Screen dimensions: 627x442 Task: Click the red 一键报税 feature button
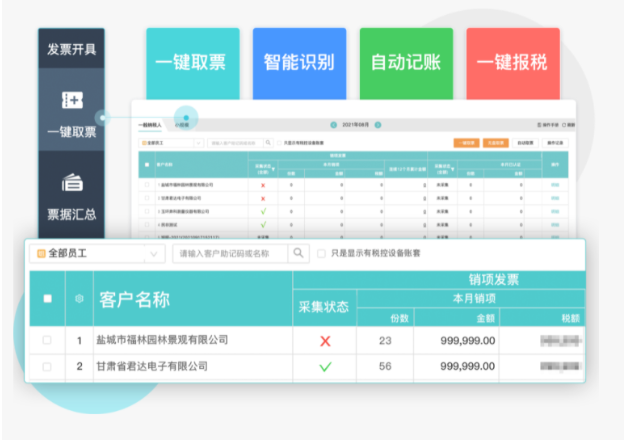512,62
